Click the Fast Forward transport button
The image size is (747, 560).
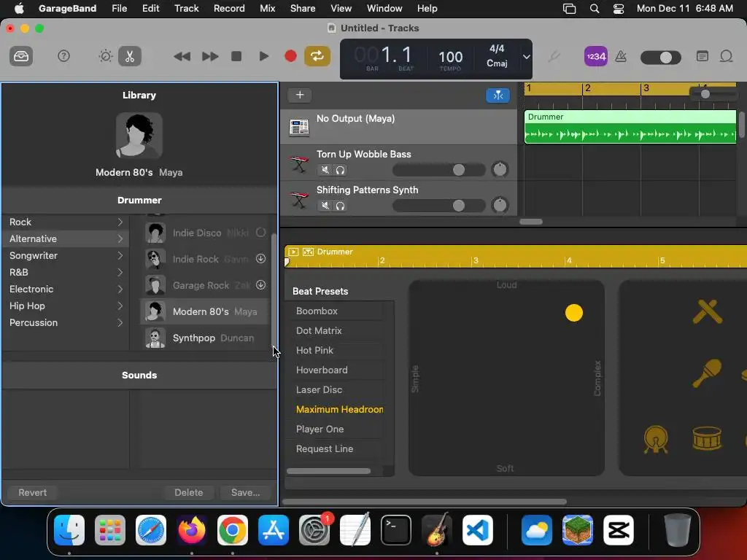(210, 57)
